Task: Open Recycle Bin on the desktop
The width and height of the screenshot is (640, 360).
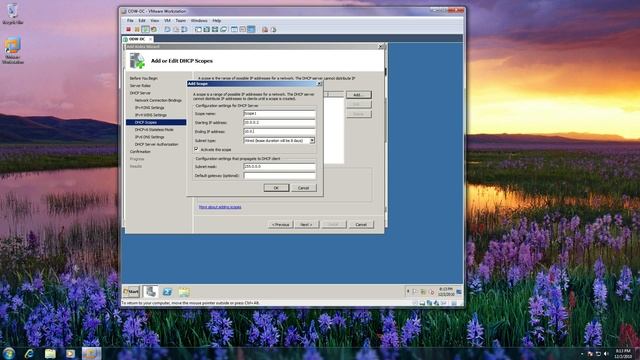Action: [13, 13]
